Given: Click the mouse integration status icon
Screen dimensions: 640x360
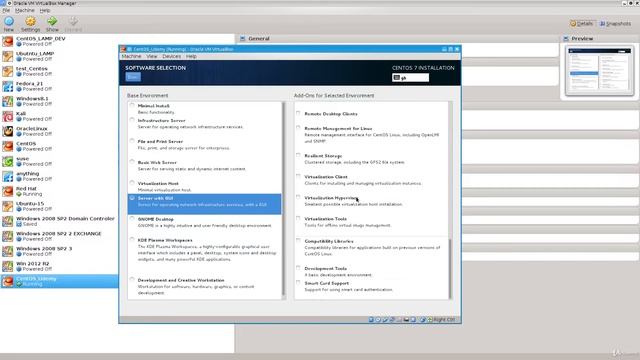Looking at the screenshot, I should coord(423,320).
